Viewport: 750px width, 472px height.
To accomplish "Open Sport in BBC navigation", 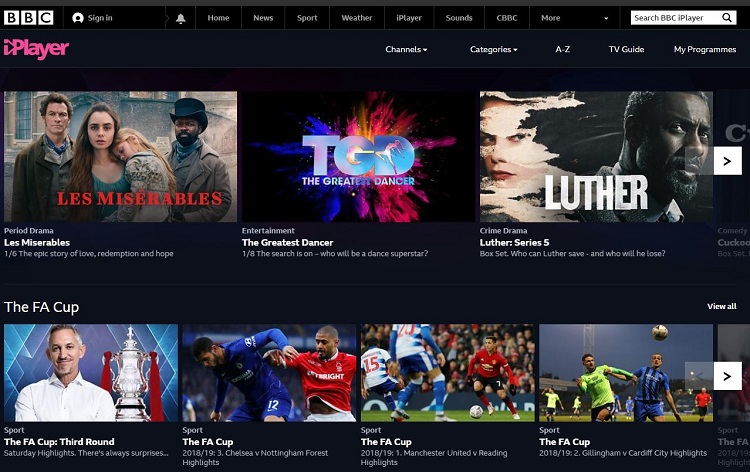I will click(307, 18).
